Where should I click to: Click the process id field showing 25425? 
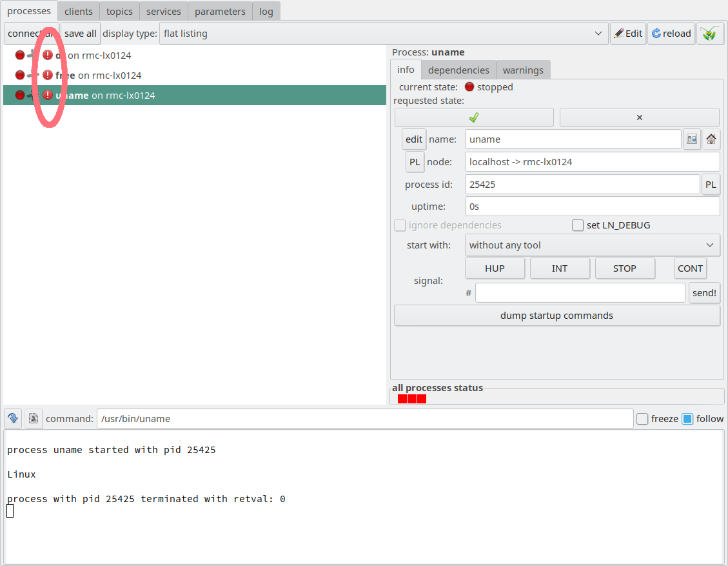[582, 185]
